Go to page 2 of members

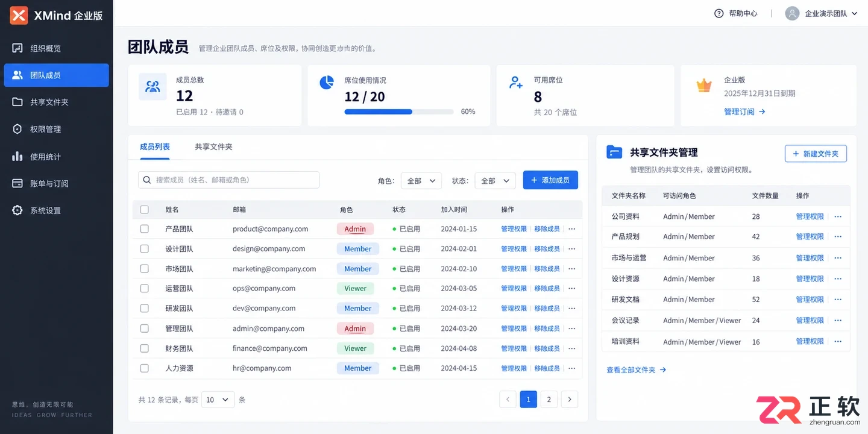pyautogui.click(x=549, y=399)
